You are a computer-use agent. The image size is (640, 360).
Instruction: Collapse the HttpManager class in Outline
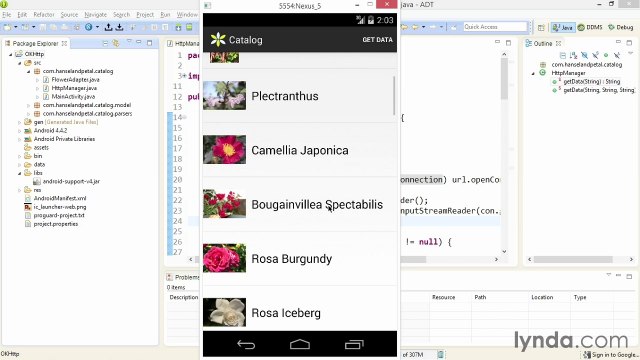533,73
